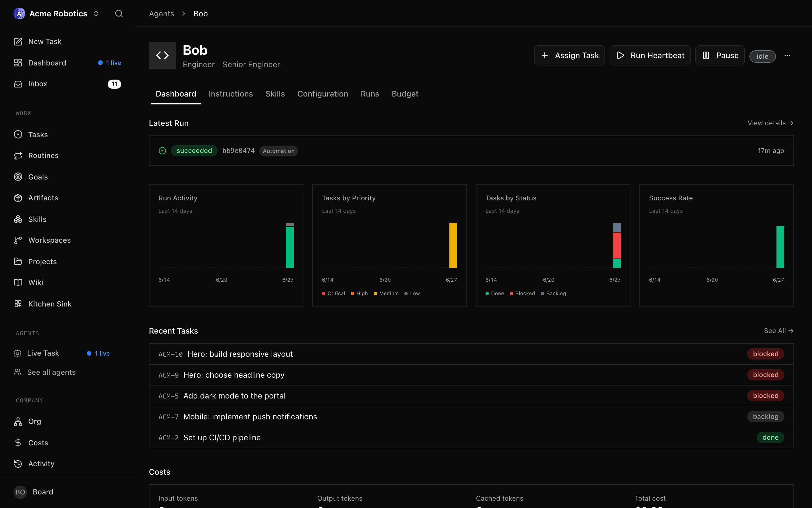Click the Costs dollar icon

18,443
